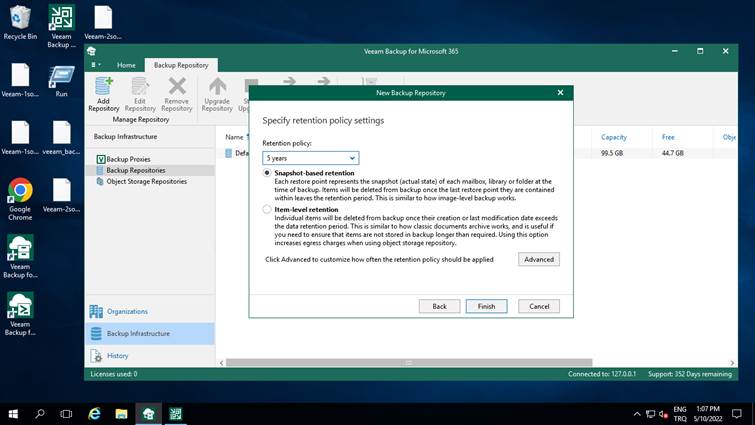This screenshot has height=425, width=755.
Task: Show hidden system tray icons
Action: coord(637,414)
